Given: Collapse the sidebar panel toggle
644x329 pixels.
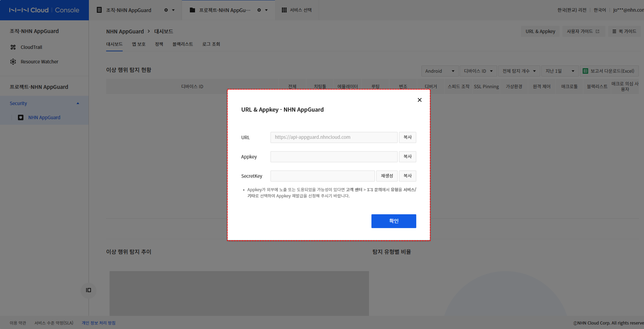Looking at the screenshot, I should click(x=89, y=290).
